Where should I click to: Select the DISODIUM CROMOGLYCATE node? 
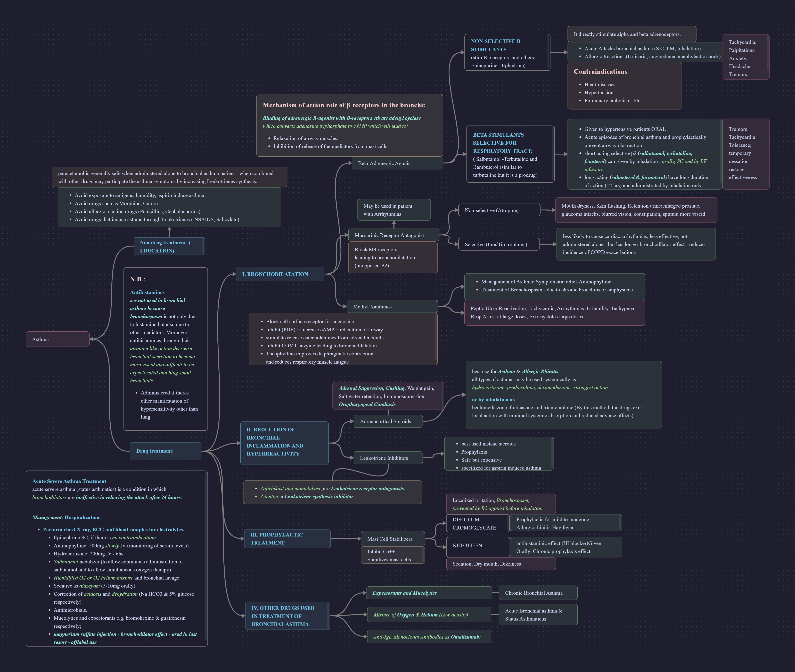coord(478,523)
